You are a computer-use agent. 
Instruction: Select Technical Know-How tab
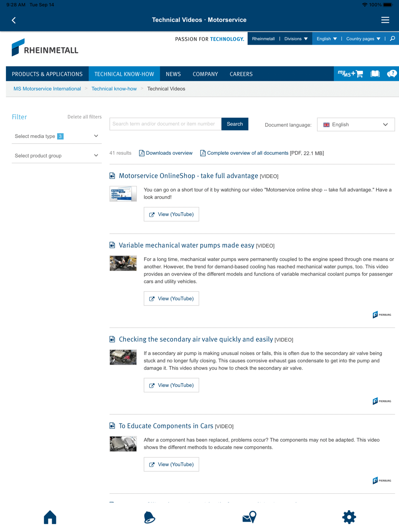coord(124,74)
